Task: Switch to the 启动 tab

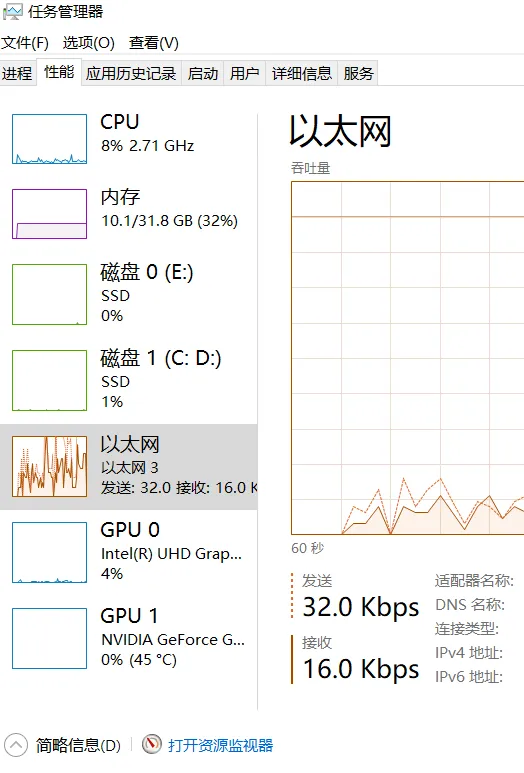Action: coord(203,73)
